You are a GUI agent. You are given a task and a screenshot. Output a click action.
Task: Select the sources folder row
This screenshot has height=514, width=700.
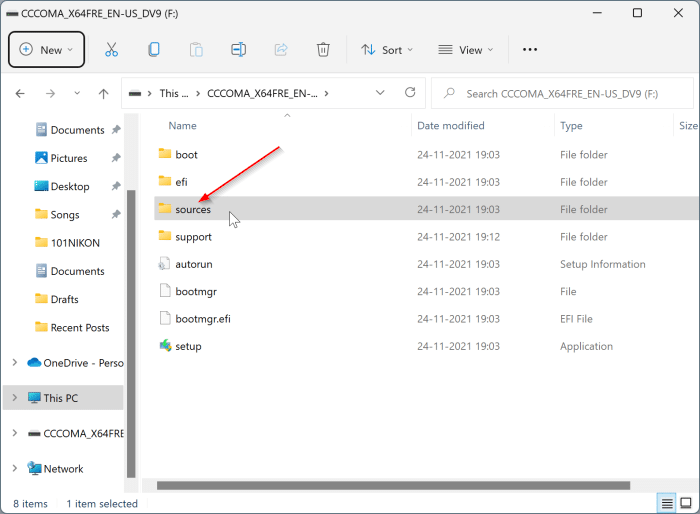tap(426, 209)
